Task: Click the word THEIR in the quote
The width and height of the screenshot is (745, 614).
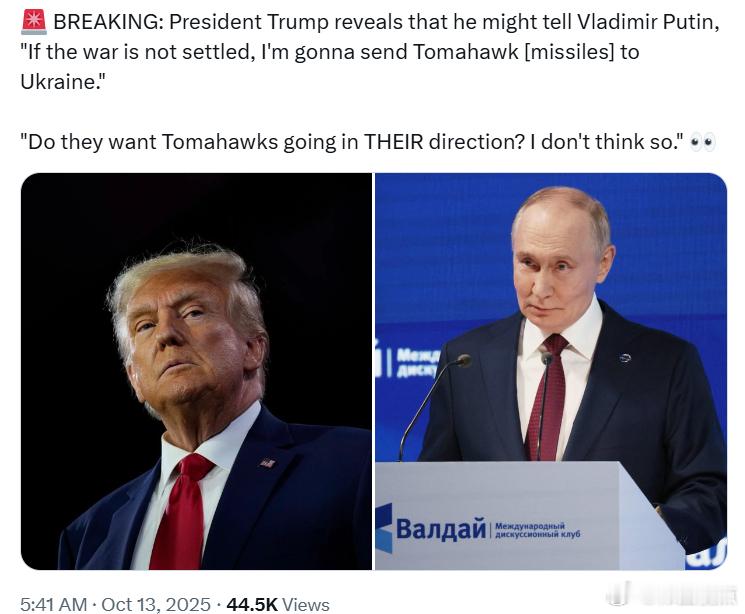Action: pos(394,142)
